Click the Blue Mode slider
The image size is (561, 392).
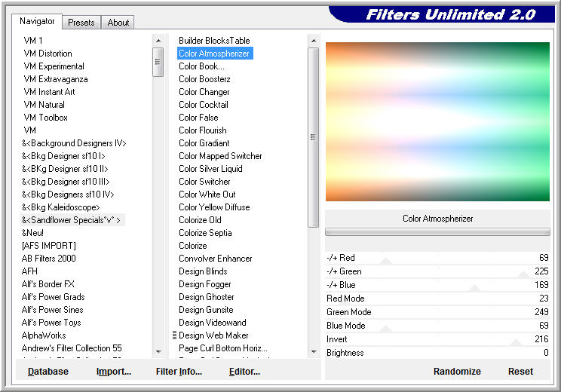(x=437, y=326)
